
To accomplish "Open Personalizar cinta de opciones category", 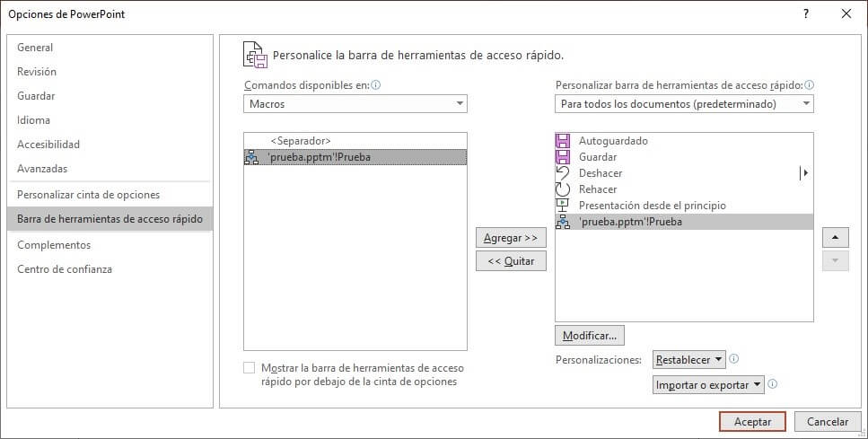I will (110, 195).
